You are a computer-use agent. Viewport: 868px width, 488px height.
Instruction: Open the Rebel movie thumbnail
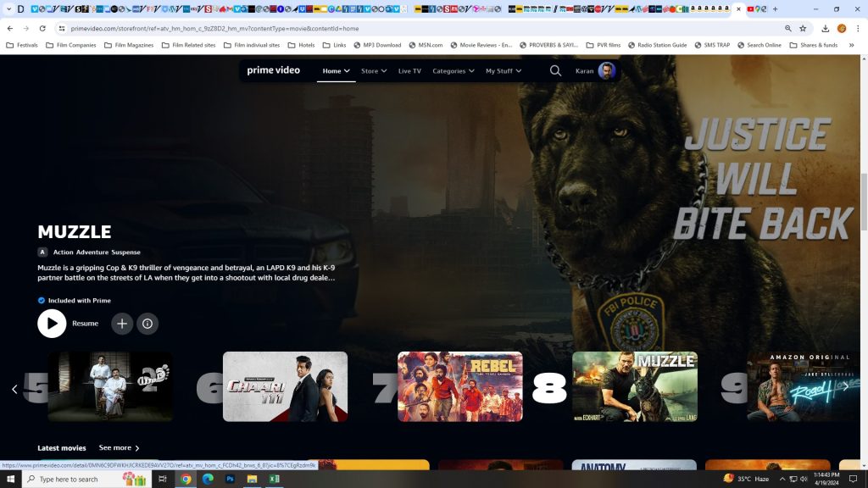tap(460, 386)
